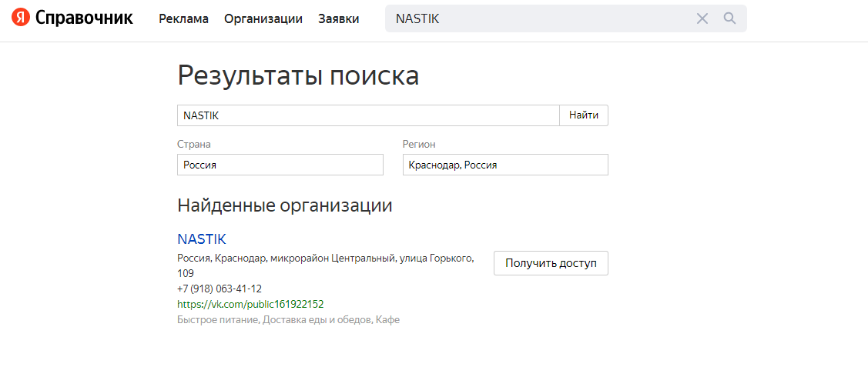The width and height of the screenshot is (868, 367).
Task: Click the Регион label
Action: click(x=419, y=144)
